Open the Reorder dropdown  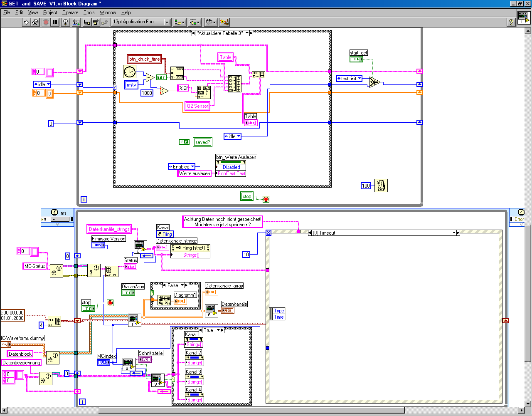click(210, 22)
